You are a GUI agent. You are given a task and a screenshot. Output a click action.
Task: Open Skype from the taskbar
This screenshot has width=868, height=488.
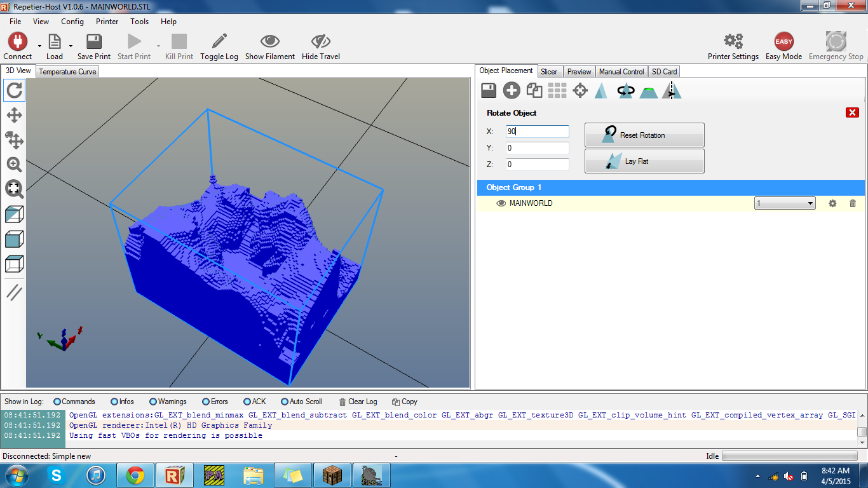tap(57, 475)
